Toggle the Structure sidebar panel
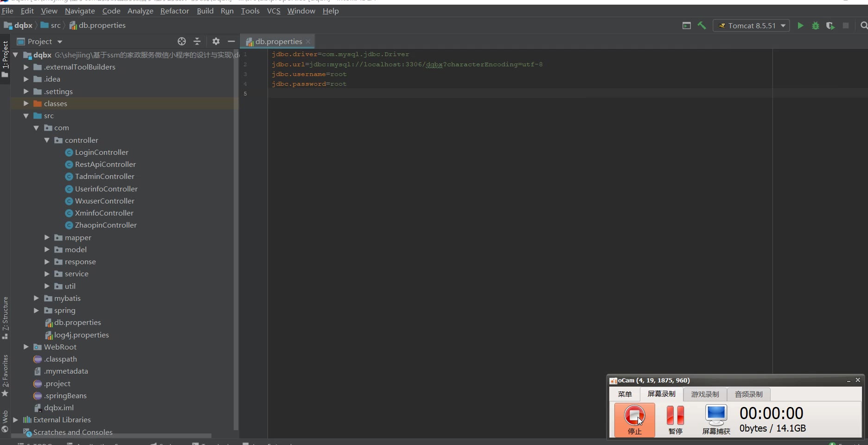This screenshot has height=445, width=868. (x=5, y=314)
